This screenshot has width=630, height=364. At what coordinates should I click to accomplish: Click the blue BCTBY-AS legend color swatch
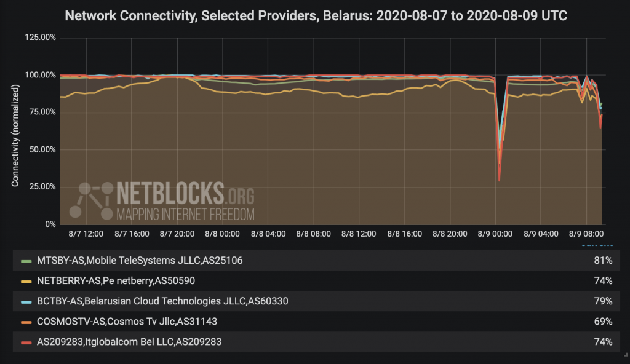tap(26, 302)
